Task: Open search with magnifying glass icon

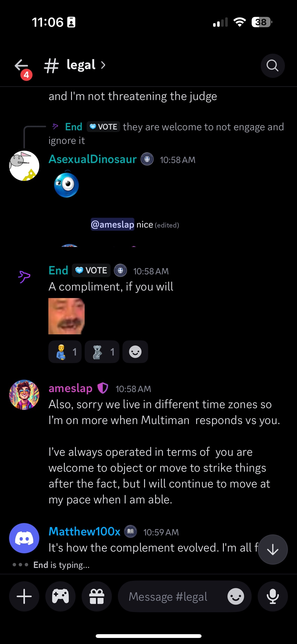Action: (x=273, y=66)
